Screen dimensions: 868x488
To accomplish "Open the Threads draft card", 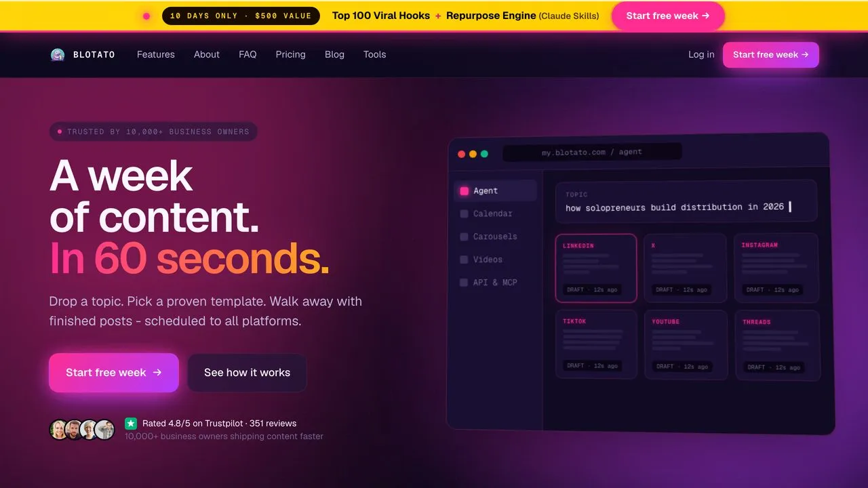I will (777, 346).
